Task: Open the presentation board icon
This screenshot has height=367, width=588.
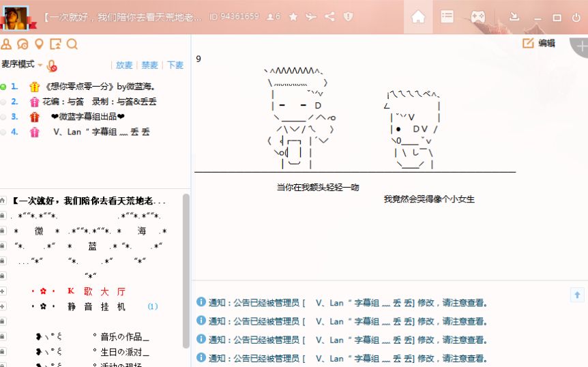Action: point(55,44)
